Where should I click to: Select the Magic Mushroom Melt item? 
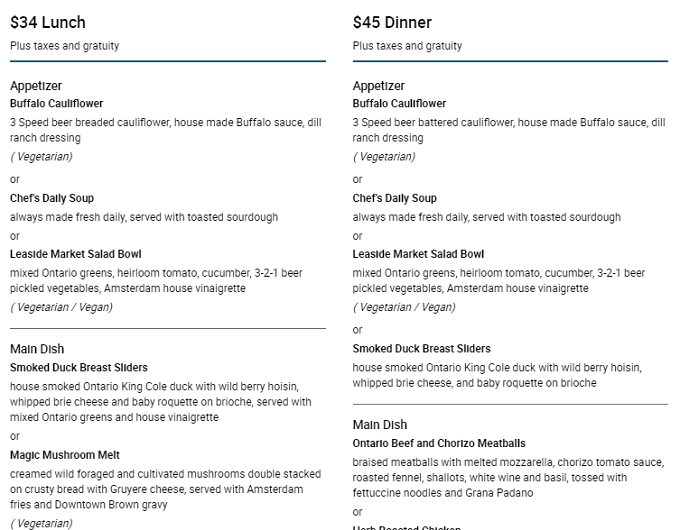coord(65,455)
